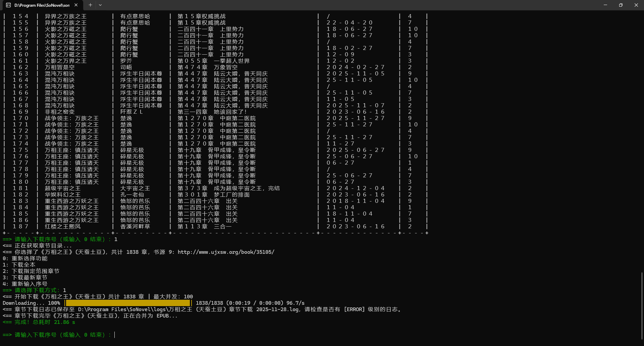Expand the new tab profile dropdown
The width and height of the screenshot is (644, 346).
coord(100,5)
